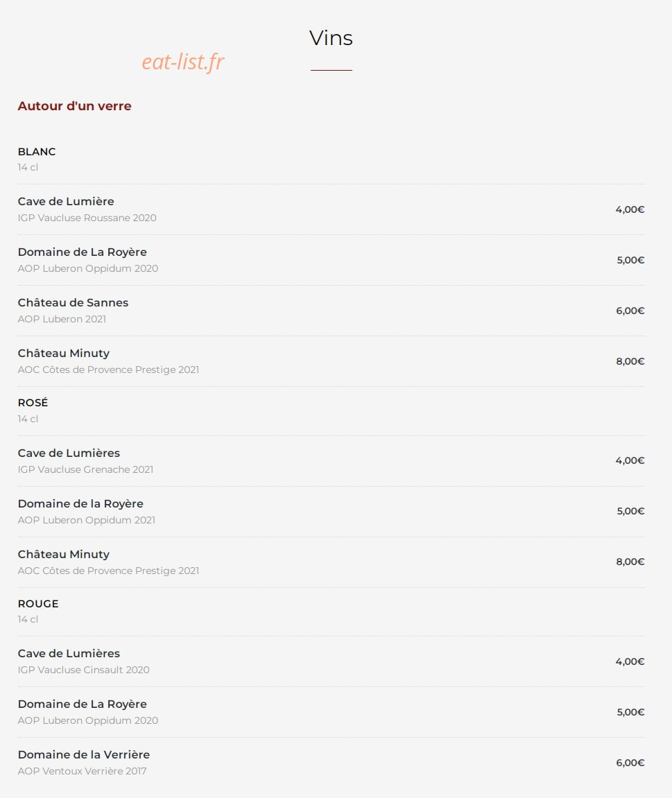Select the BLANC category label
672x798 pixels.
[37, 152]
